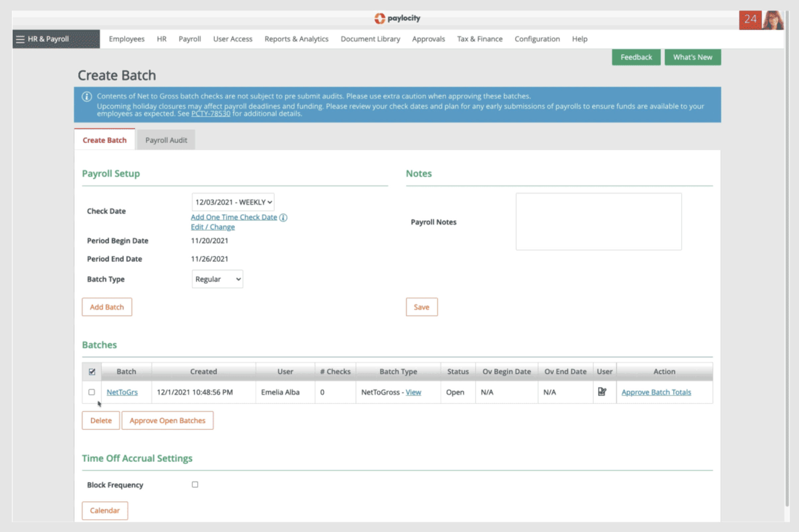Expand the Batch Type dropdown

[217, 279]
